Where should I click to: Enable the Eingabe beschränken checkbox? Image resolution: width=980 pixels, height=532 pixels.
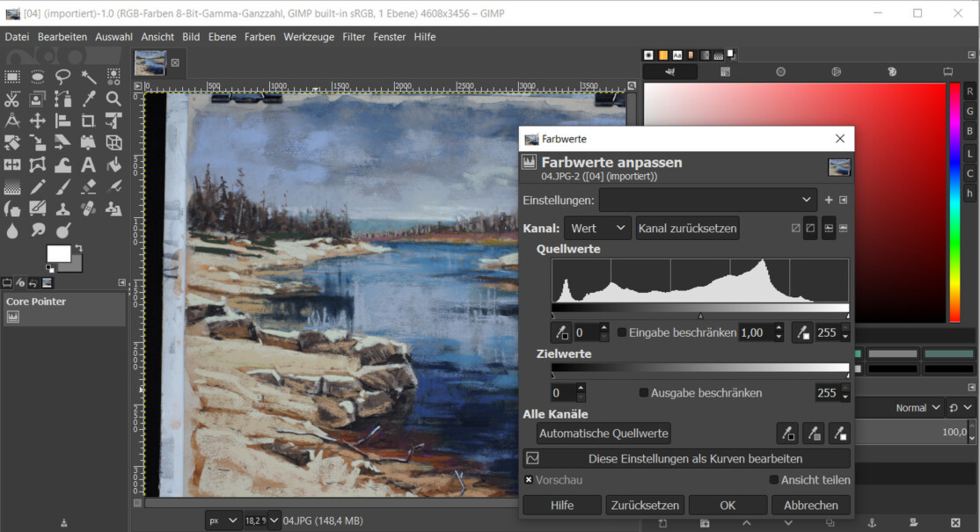coord(623,332)
